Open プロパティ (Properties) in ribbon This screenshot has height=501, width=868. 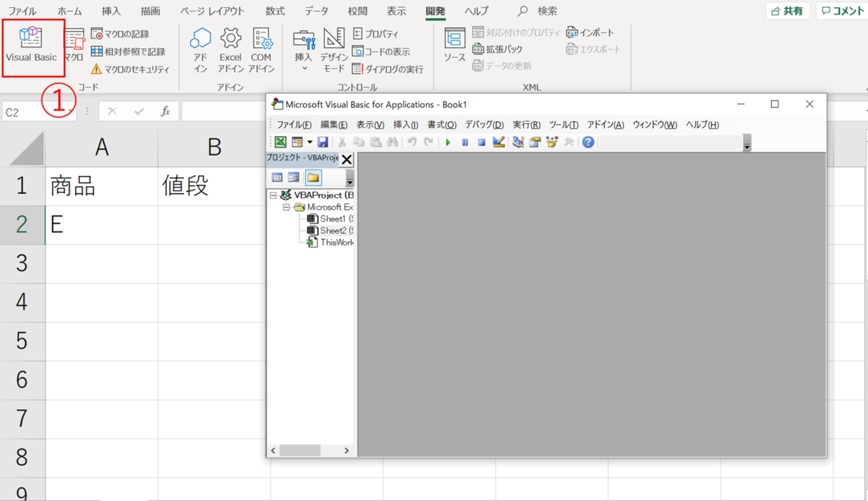(x=375, y=34)
